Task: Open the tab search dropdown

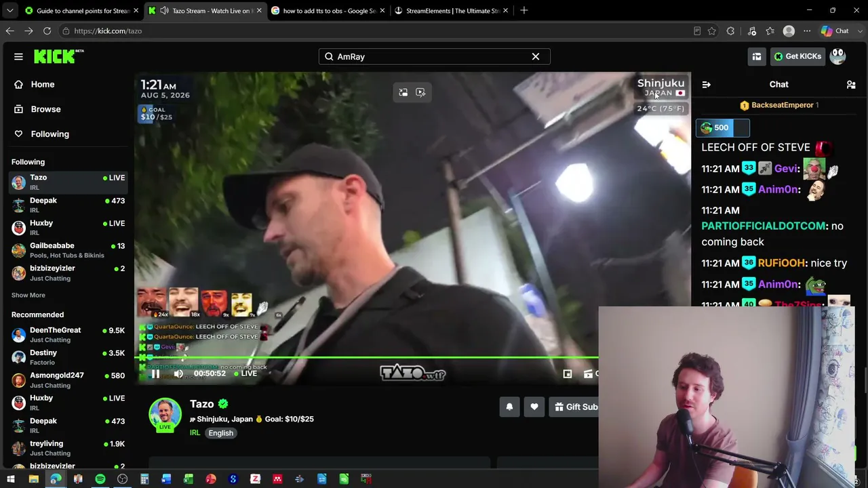Action: click(x=9, y=10)
